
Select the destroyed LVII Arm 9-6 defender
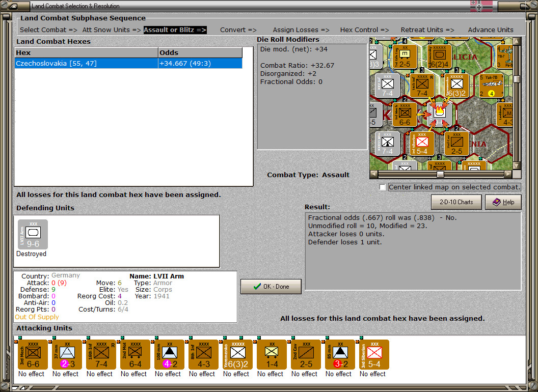33,234
